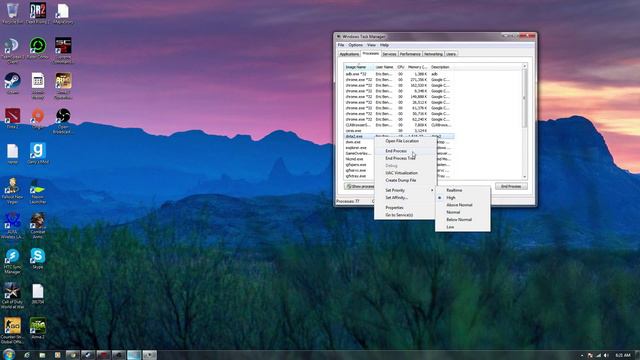Launch the Call of Duty World at War shortcut
This screenshot has width=640, height=360.
point(13,296)
